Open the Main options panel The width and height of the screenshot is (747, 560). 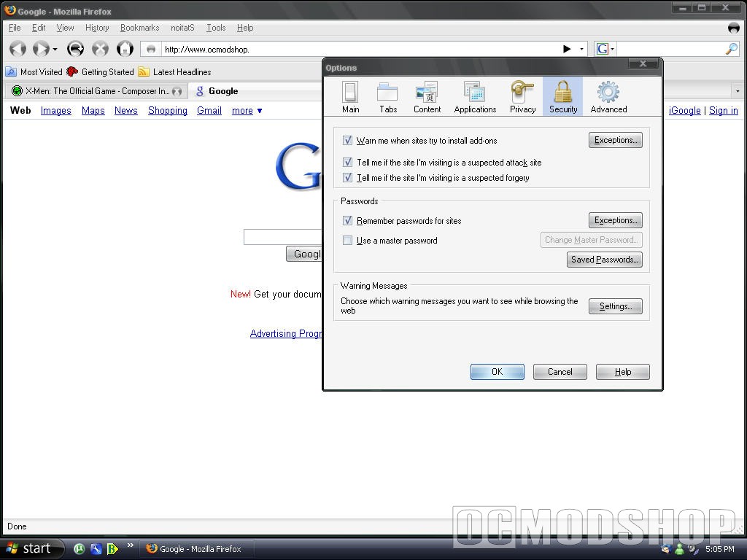tap(351, 97)
